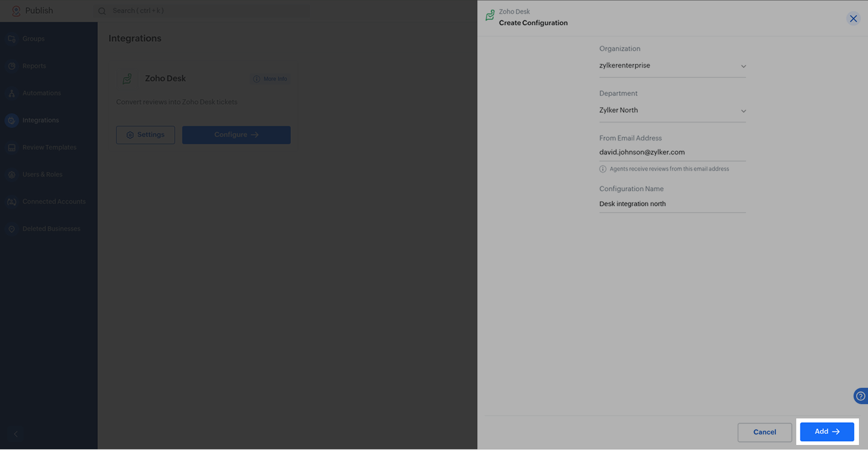Viewport: 868px width, 451px height.
Task: Click the search magnifier icon
Action: (102, 11)
